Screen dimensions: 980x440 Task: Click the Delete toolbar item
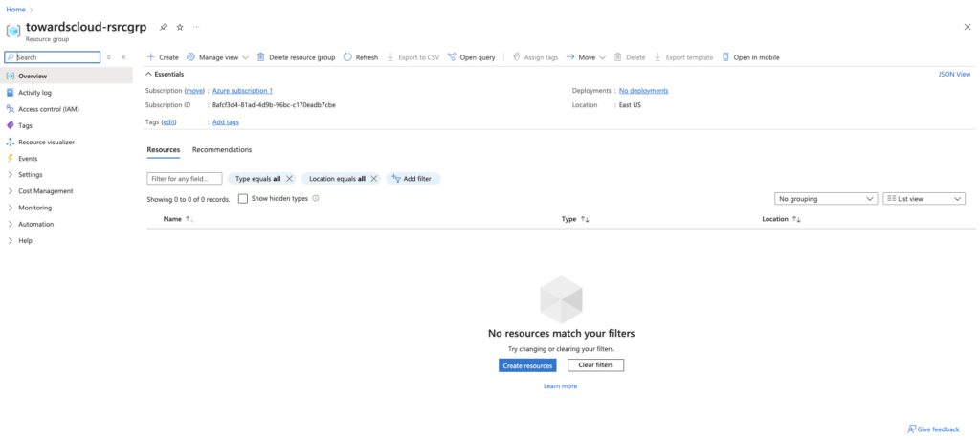click(x=630, y=57)
